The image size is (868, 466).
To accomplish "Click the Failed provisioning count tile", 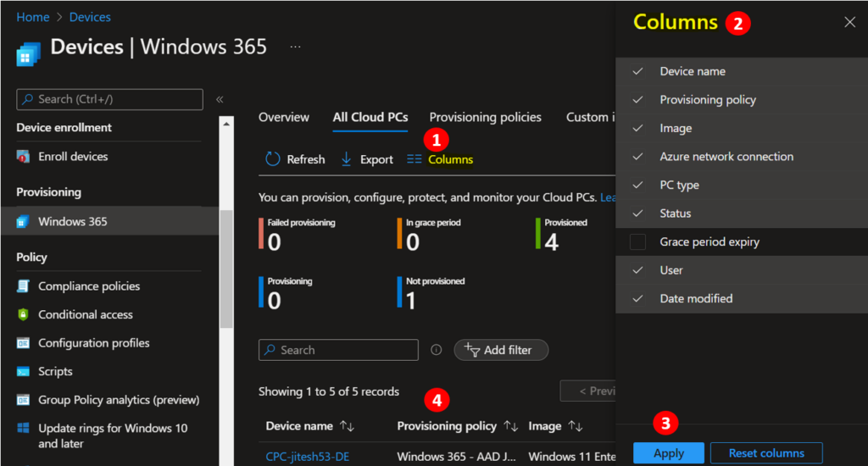I will pyautogui.click(x=298, y=235).
